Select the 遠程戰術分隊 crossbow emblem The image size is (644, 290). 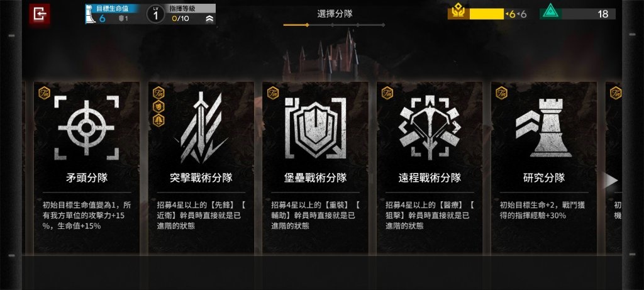point(430,128)
